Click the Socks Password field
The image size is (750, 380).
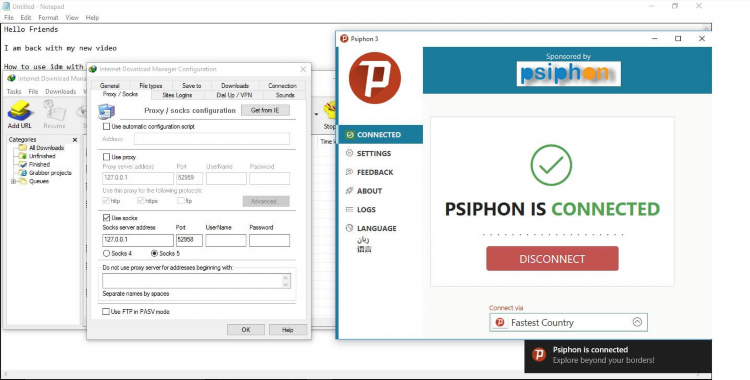coord(269,240)
